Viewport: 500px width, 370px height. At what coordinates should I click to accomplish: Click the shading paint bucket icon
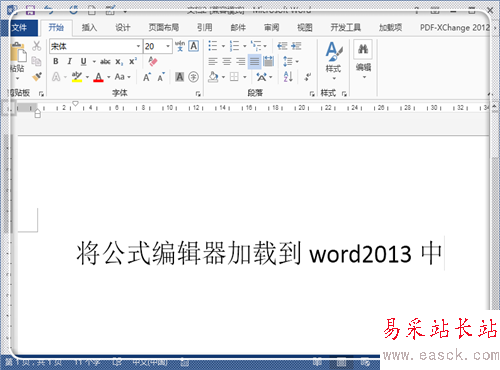point(213,77)
